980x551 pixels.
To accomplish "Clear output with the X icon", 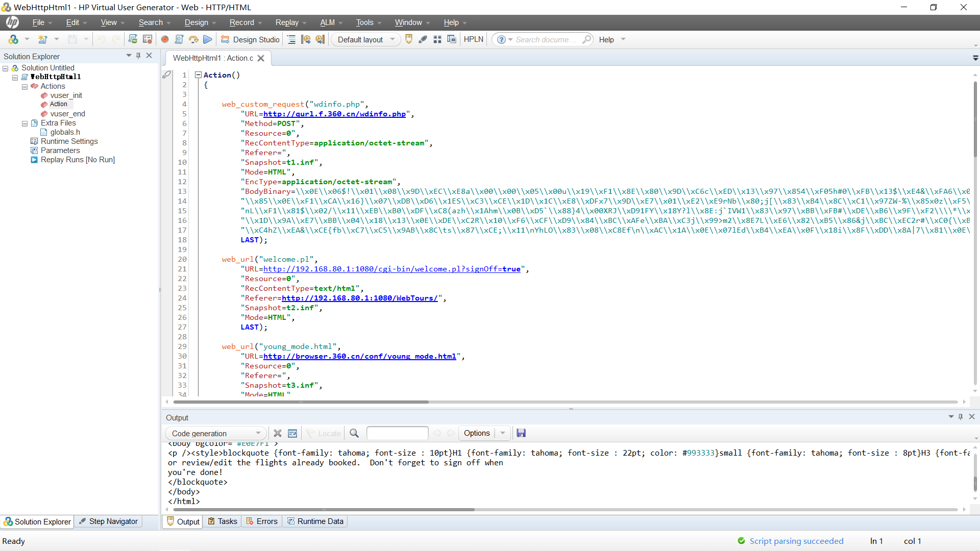I will (x=278, y=433).
